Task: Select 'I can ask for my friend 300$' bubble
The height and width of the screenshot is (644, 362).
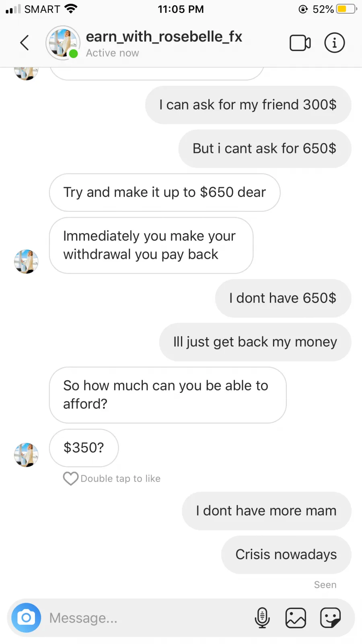Action: [x=248, y=105]
